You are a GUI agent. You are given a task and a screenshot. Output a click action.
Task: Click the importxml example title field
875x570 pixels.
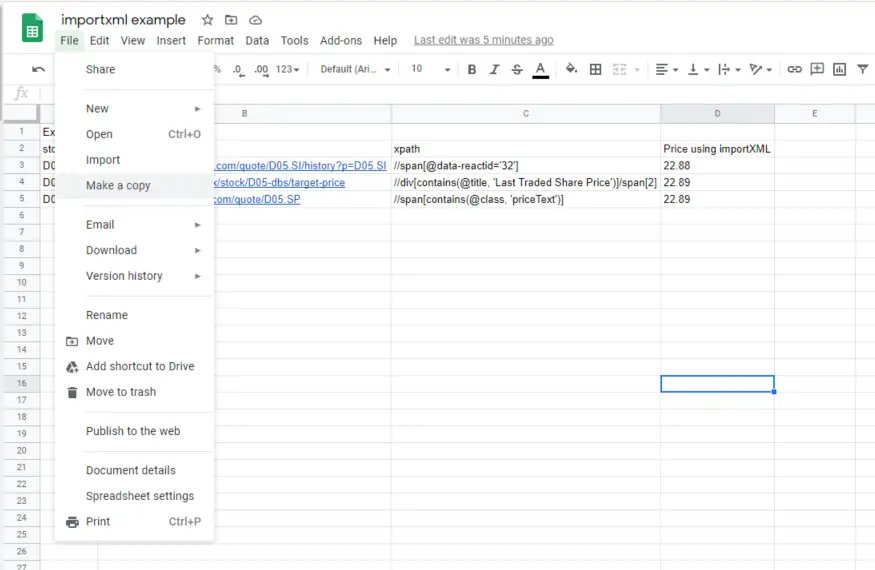pos(123,20)
